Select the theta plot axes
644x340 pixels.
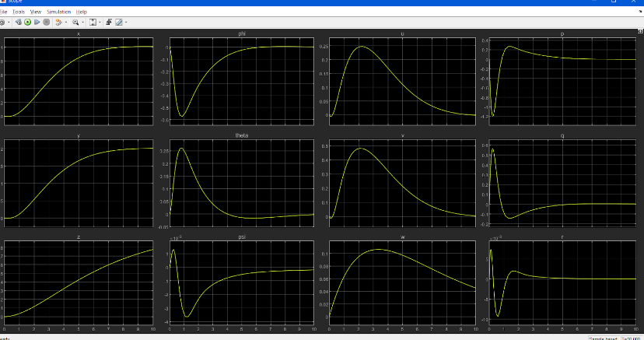click(241, 183)
